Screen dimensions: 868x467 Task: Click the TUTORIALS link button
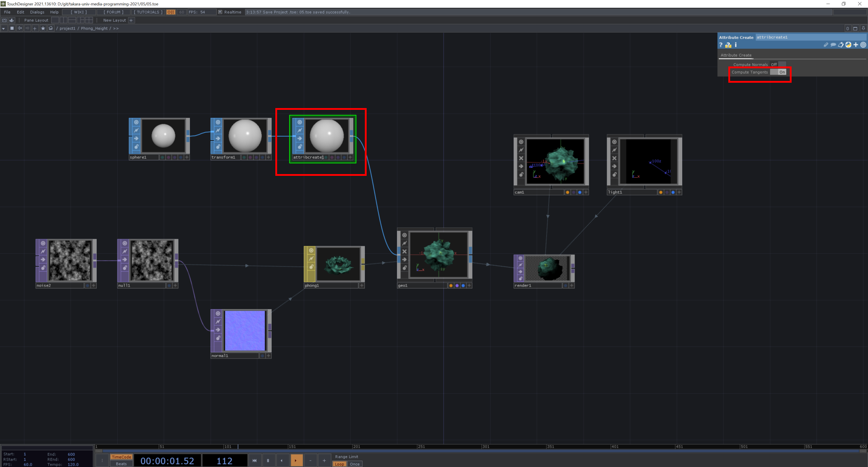point(148,12)
